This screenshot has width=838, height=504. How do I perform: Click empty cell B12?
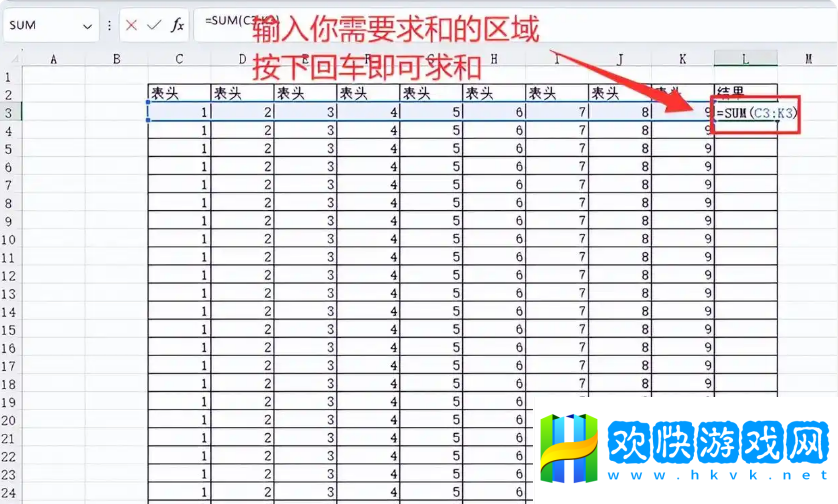pos(117,275)
